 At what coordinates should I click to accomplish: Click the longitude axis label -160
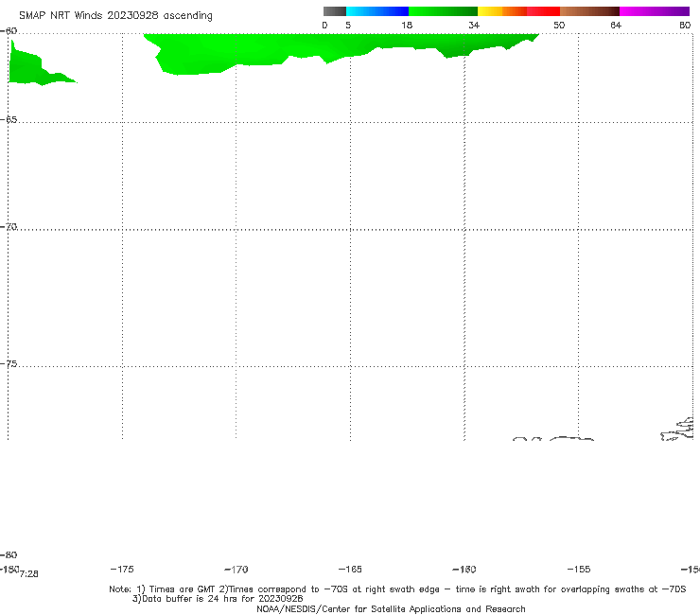[x=464, y=570]
